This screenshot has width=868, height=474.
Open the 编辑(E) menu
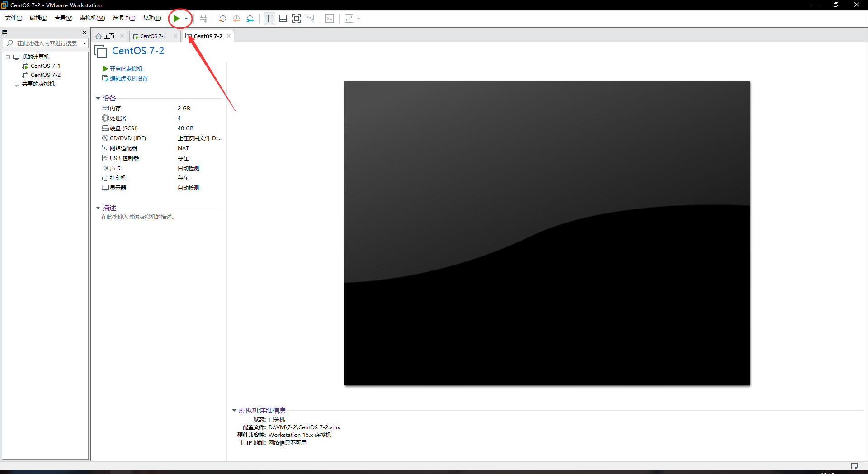(x=38, y=18)
